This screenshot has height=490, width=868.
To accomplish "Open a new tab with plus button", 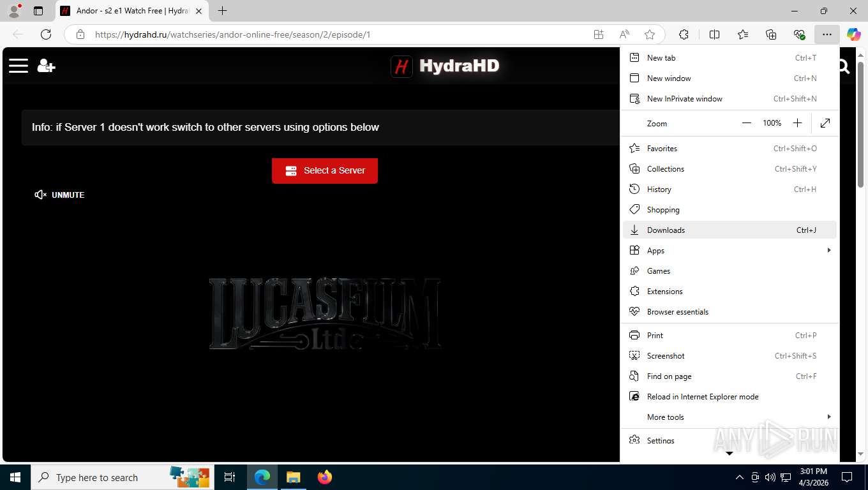I will (222, 11).
